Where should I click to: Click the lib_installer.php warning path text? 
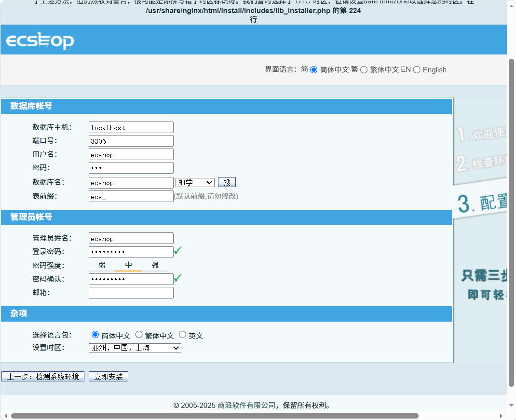[x=238, y=11]
